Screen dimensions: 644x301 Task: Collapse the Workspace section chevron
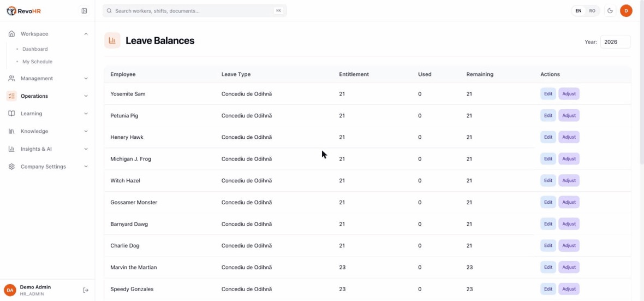[x=86, y=34]
